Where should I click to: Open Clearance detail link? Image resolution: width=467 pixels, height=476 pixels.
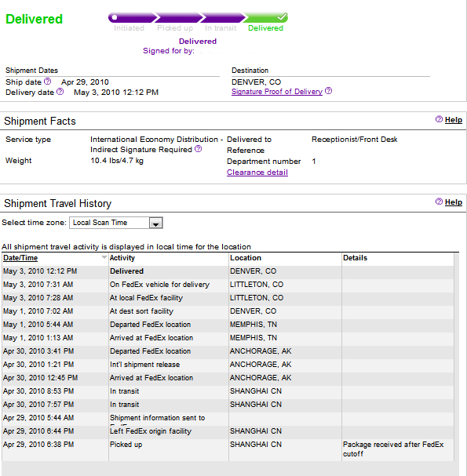coord(257,172)
